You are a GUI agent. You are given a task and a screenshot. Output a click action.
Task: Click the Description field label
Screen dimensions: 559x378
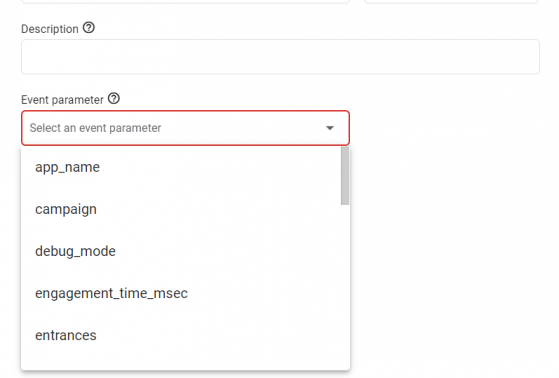point(50,29)
